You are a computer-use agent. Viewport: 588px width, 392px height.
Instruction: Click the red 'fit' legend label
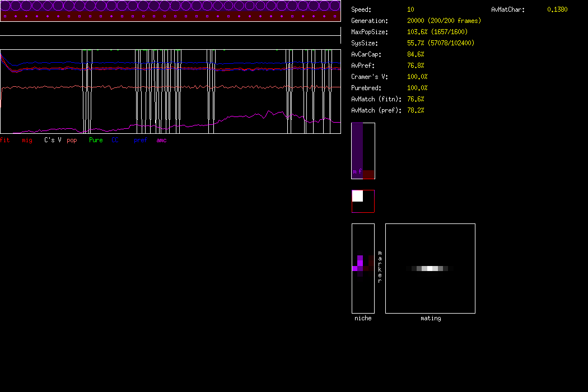tap(4, 140)
